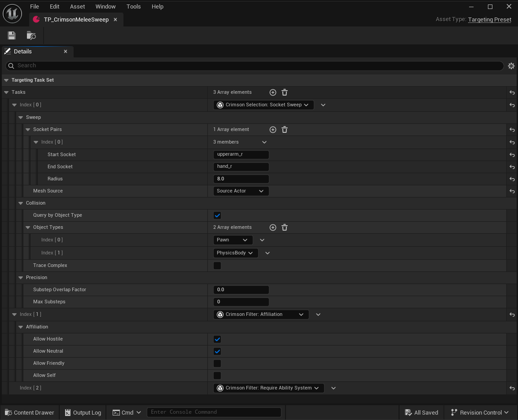Image resolution: width=518 pixels, height=420 pixels.
Task: Collapse Targeting Task Set category
Action: click(x=6, y=80)
